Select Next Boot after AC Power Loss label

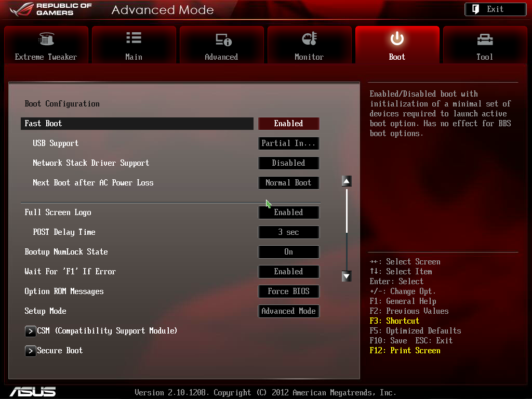click(93, 182)
